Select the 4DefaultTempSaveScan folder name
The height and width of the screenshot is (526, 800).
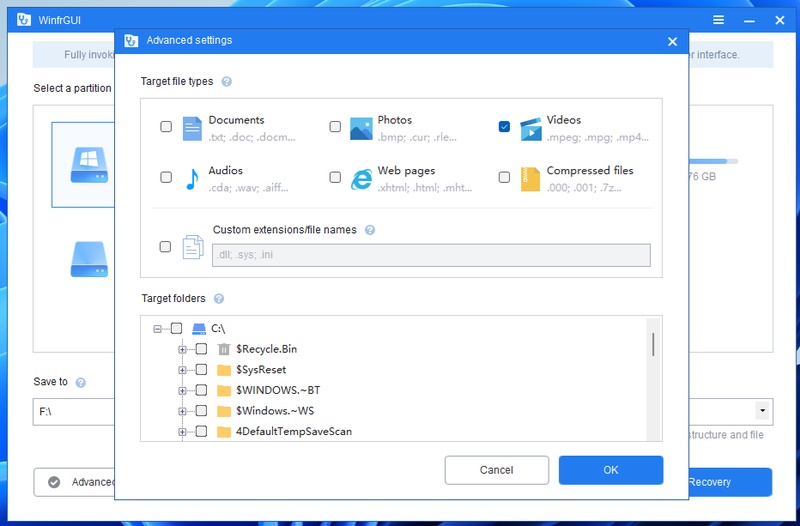[x=294, y=432]
